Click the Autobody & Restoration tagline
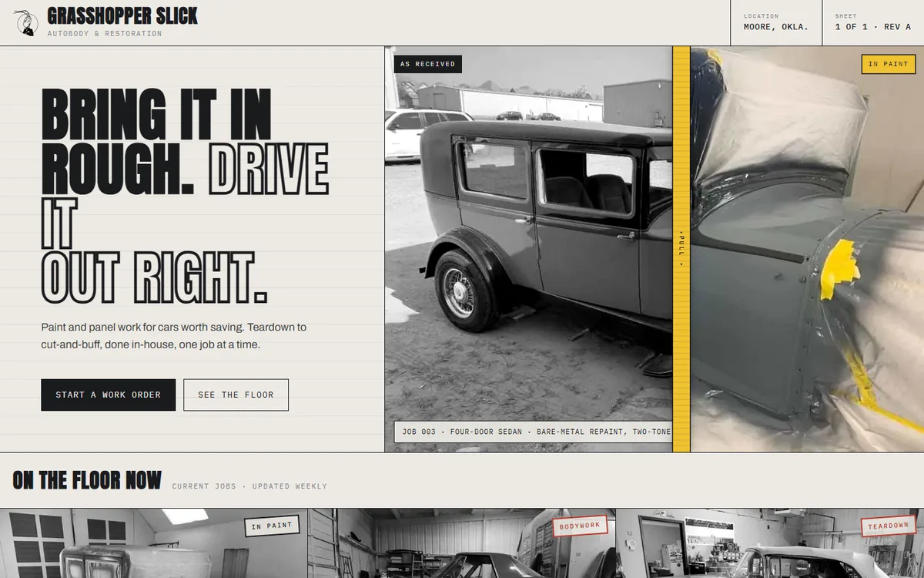The width and height of the screenshot is (924, 578). point(105,34)
